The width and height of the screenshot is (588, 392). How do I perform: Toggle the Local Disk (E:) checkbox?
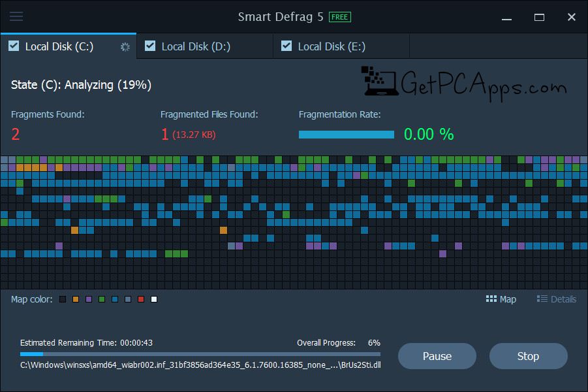(286, 46)
